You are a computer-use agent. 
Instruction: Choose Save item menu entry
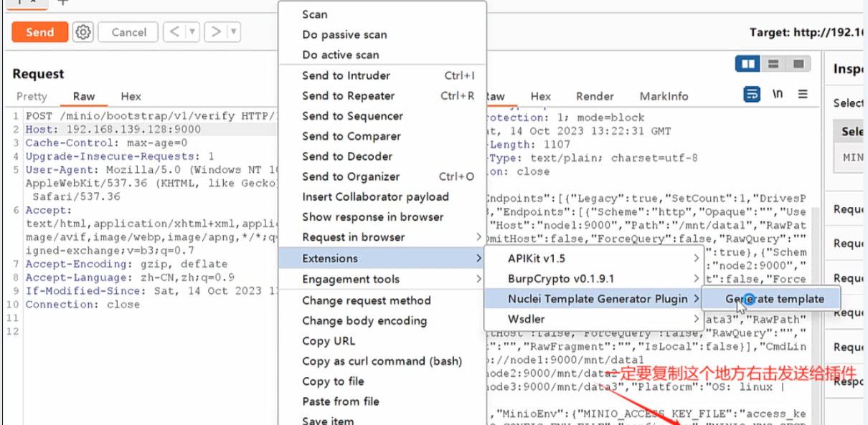click(382, 419)
